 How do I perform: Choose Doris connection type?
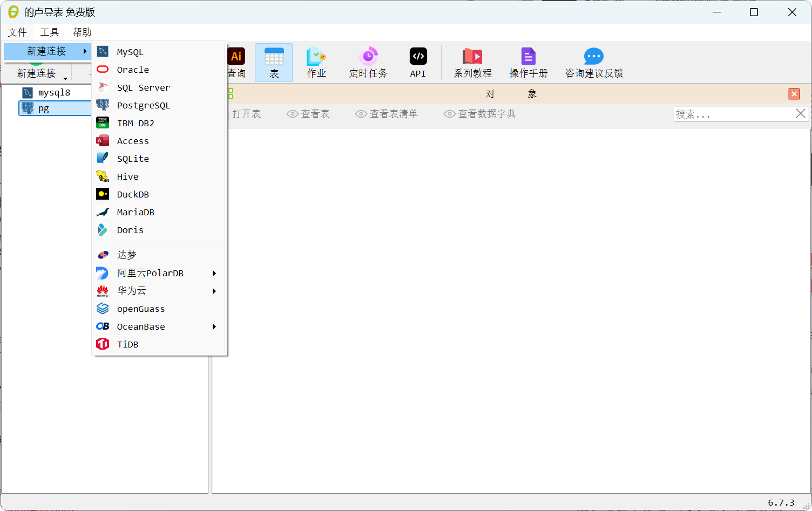[x=159, y=230]
